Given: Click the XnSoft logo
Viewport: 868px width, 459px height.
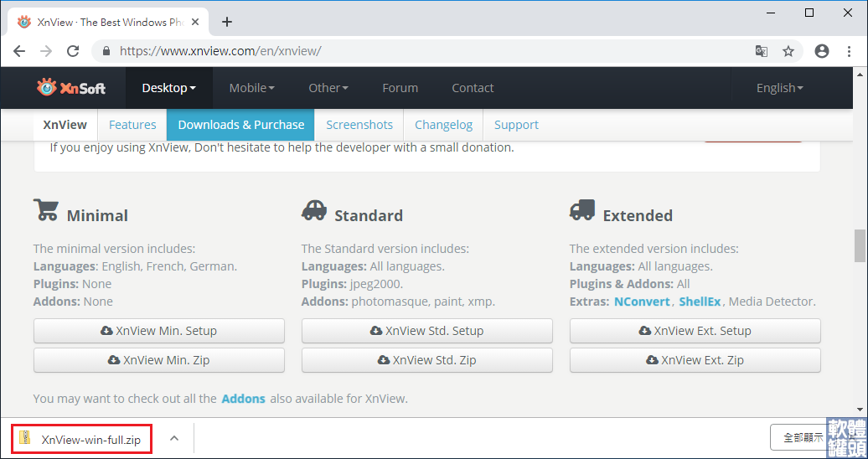Looking at the screenshot, I should [71, 87].
